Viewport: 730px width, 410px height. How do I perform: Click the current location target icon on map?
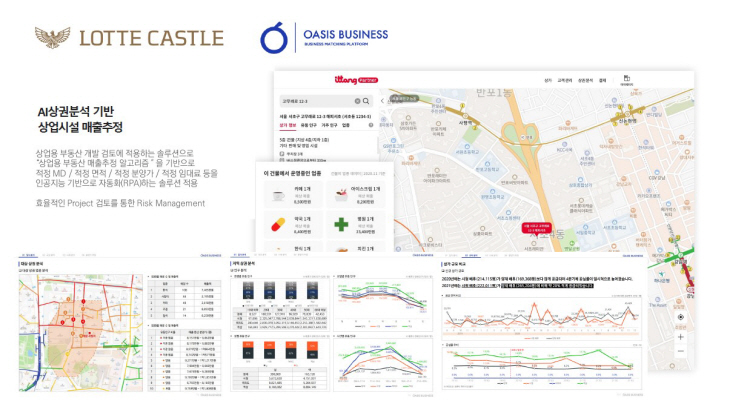coord(681,317)
